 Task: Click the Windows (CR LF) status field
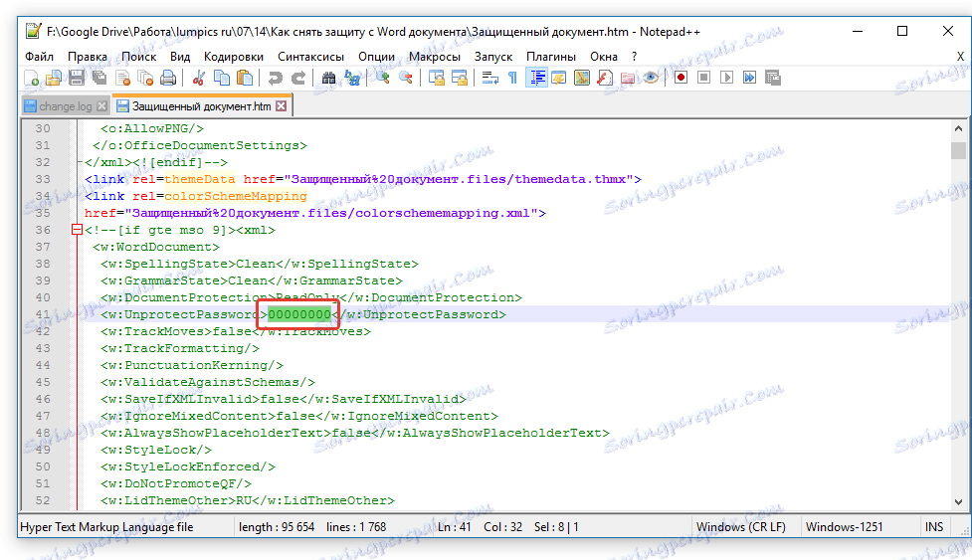[741, 527]
